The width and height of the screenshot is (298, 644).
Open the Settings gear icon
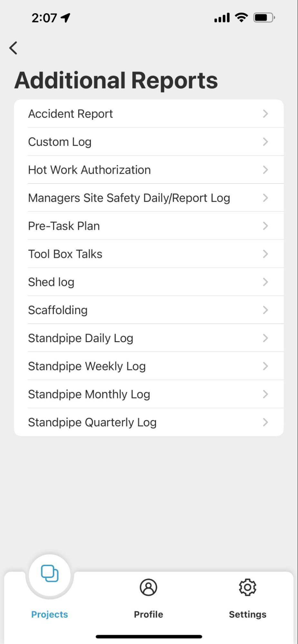pos(247,587)
